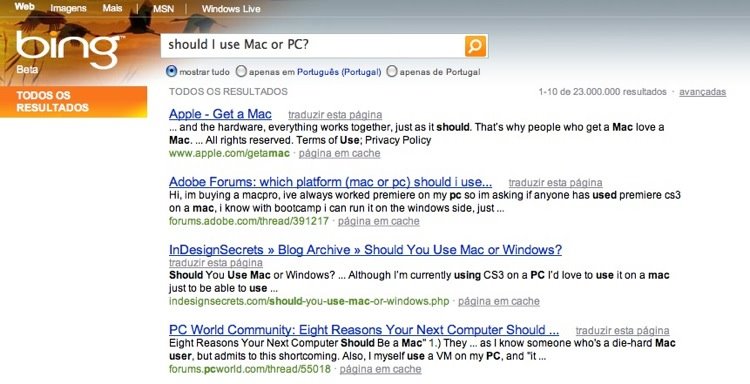
Task: Open cached page for forums.adobe.com/thread/391217
Action: 378,221
